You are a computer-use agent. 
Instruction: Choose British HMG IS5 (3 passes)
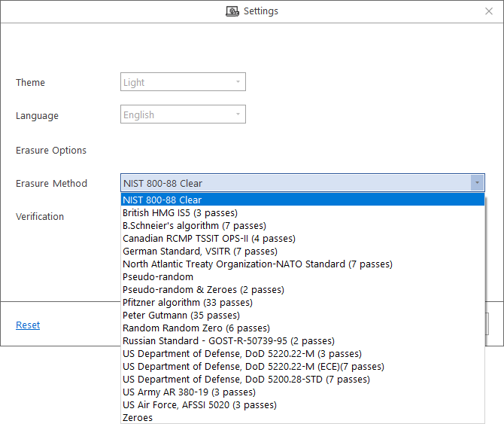tap(303, 212)
